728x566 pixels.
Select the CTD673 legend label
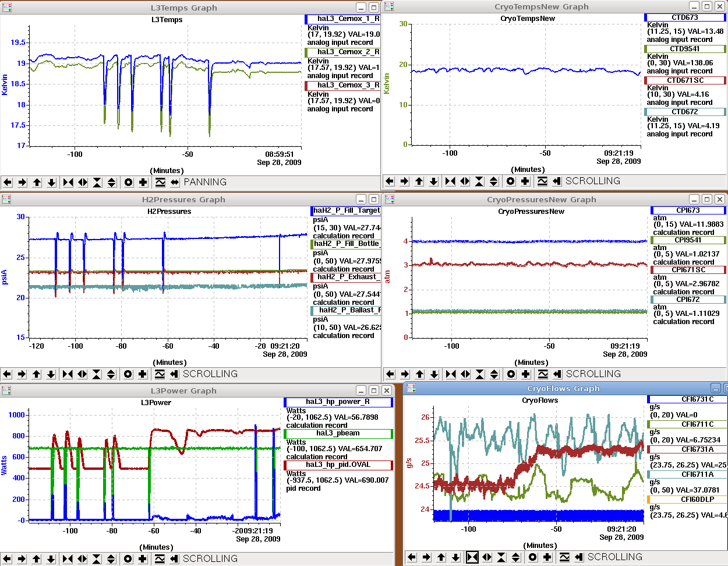click(x=685, y=17)
